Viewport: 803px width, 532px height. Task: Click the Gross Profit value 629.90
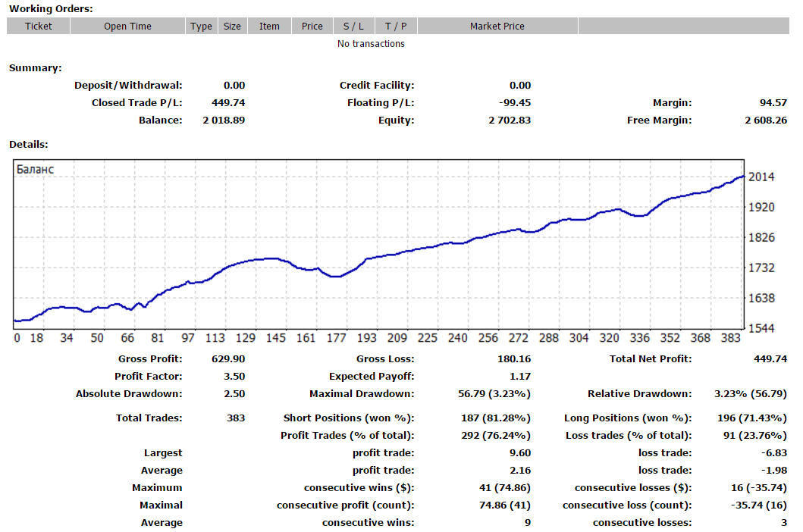coord(228,359)
